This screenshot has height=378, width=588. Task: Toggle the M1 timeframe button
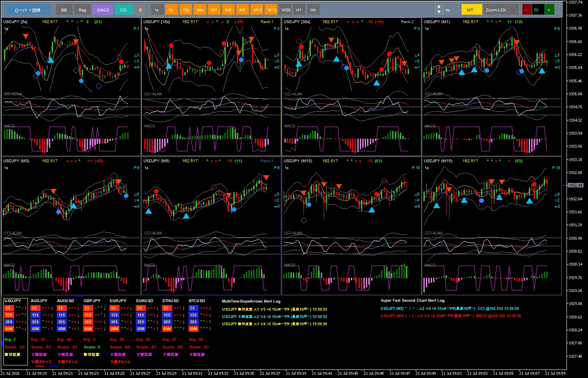tap(214, 10)
